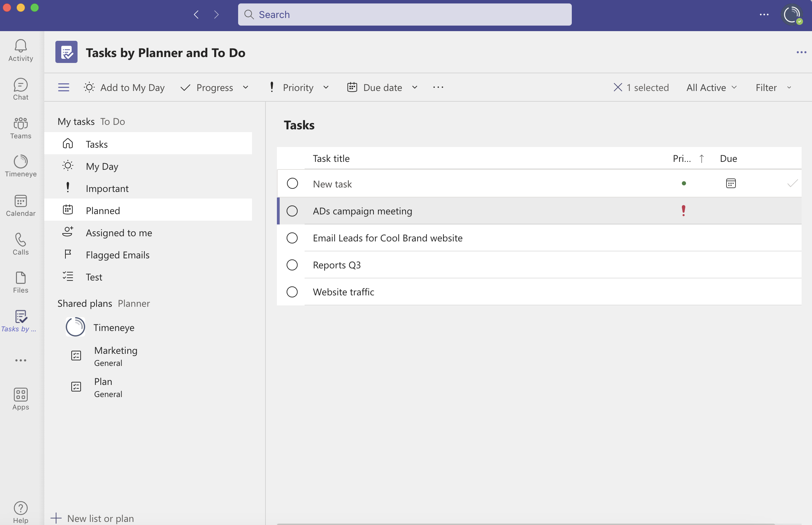Select the Marketing General plan

click(115, 355)
